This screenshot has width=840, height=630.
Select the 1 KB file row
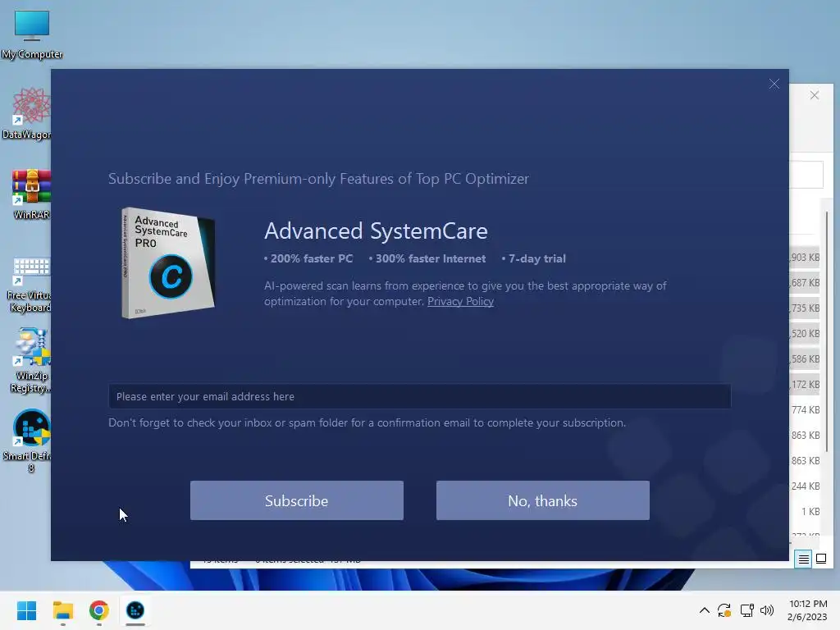coord(805,512)
